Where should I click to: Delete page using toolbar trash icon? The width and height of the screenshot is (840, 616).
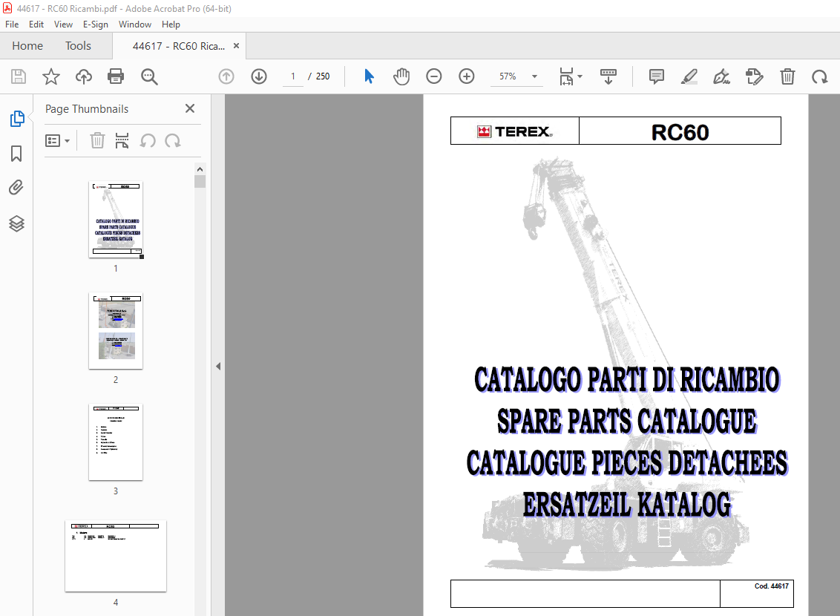tap(787, 76)
